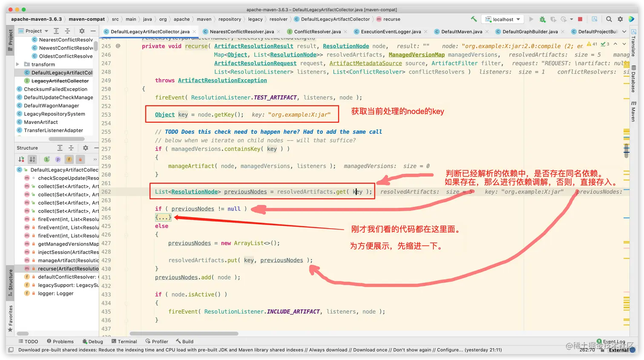The width and height of the screenshot is (644, 360).
Task: Click the 41 warnings indicator
Action: tap(592, 44)
